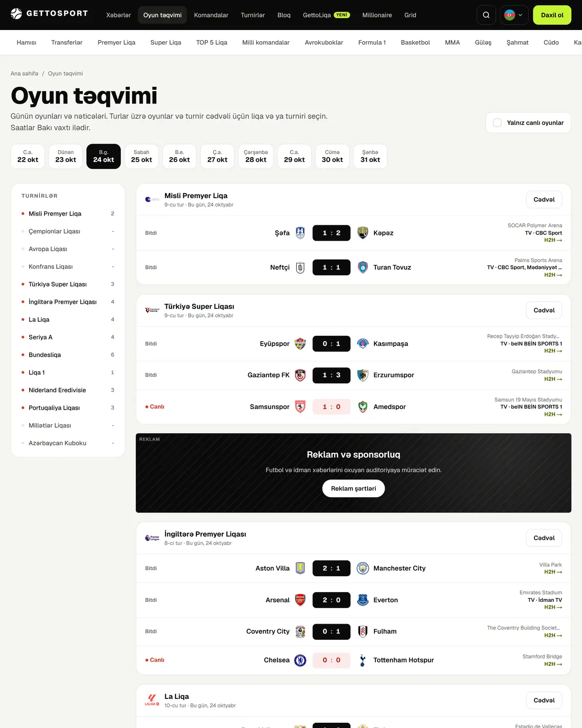Filter by Çempionlar Liqası in sidebar

(68, 232)
